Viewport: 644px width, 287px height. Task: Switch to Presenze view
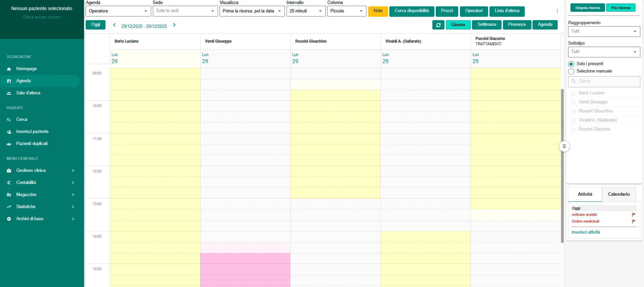pyautogui.click(x=517, y=25)
